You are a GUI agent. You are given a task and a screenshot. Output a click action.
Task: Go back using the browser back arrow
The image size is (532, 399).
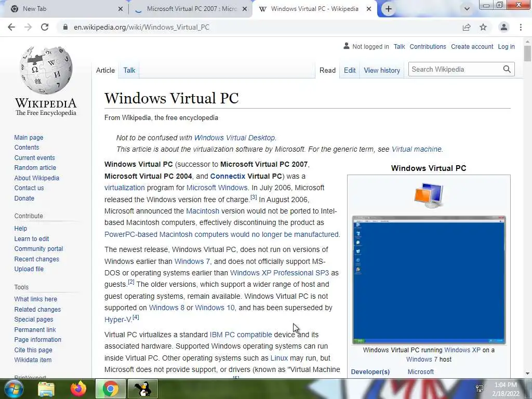11,27
